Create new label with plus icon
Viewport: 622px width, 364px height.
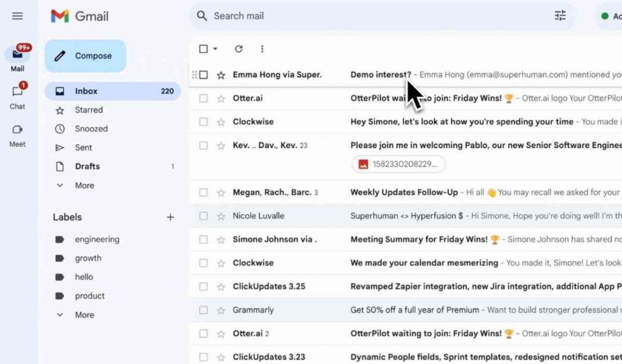coord(170,217)
